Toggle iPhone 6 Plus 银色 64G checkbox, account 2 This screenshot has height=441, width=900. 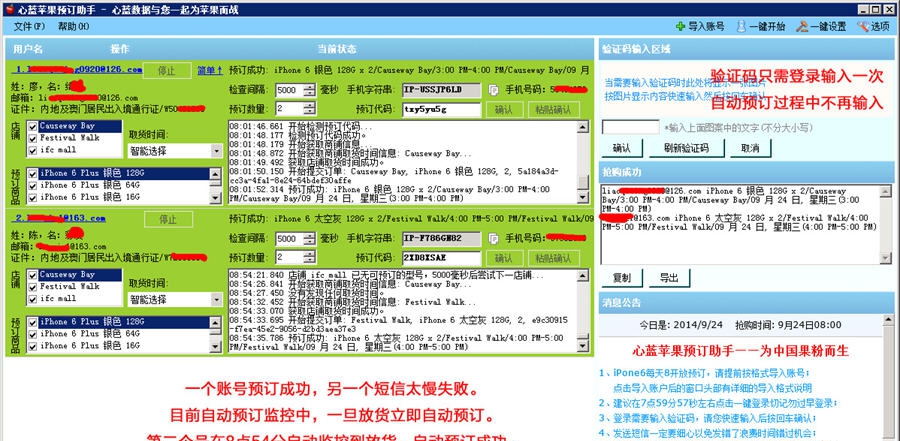(x=33, y=334)
